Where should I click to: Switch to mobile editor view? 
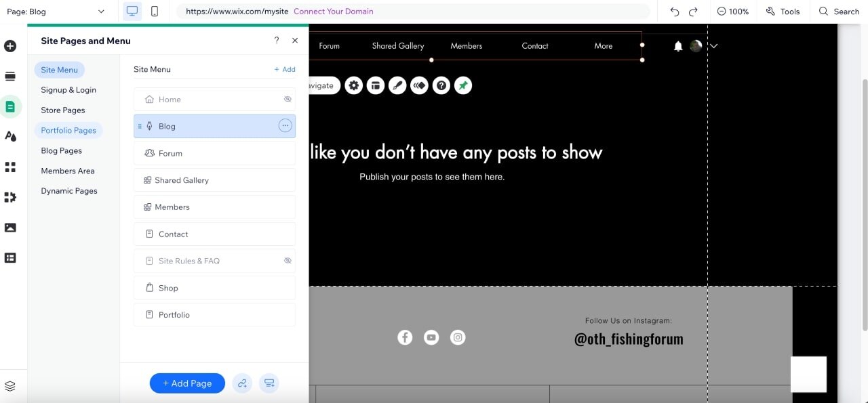point(155,12)
